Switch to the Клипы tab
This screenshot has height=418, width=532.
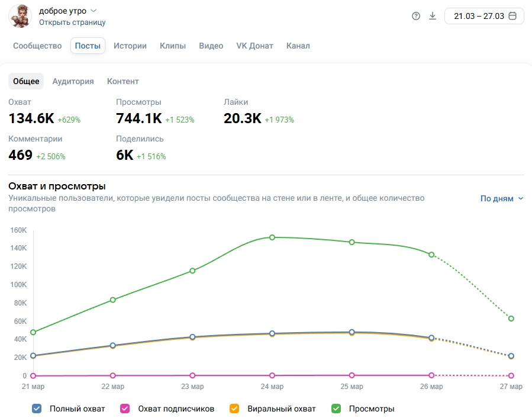point(173,46)
